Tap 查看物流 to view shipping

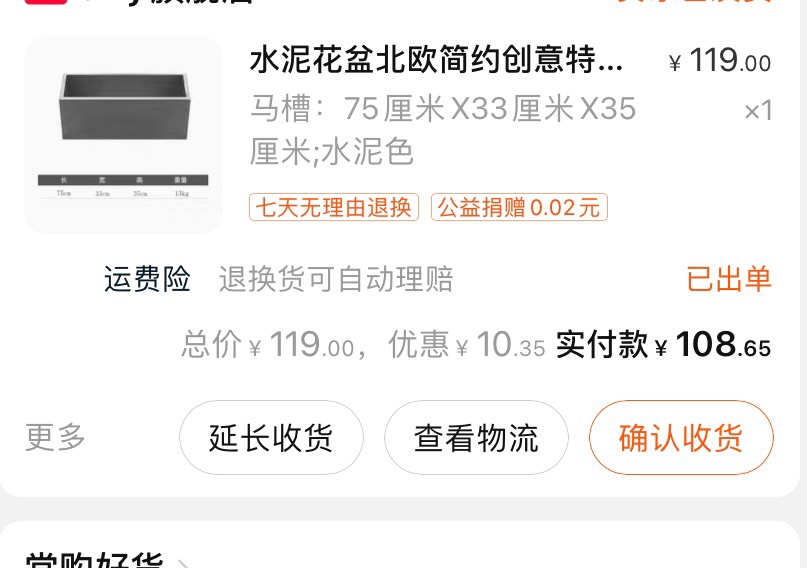[476, 437]
